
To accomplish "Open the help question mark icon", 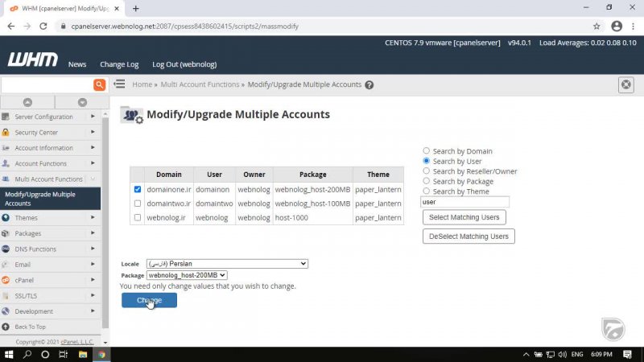I will 369,85.
